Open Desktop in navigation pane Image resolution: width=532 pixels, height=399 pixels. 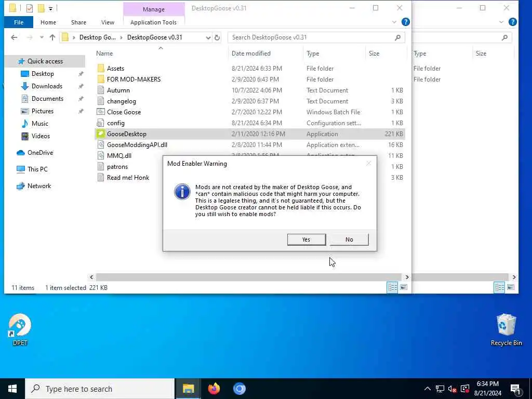43,74
